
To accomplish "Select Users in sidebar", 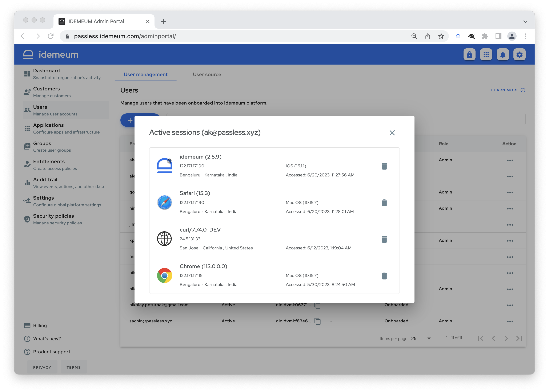I will click(x=66, y=110).
